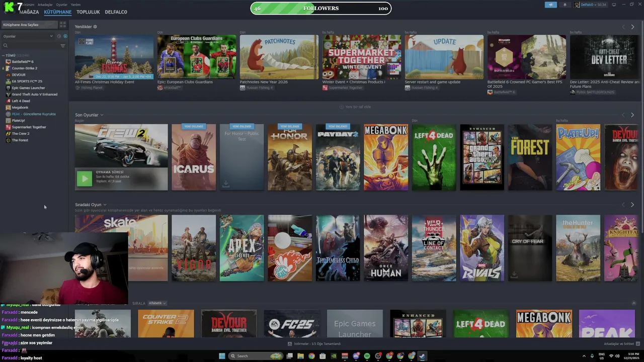
Task: Click Yeni bir raf ekle link
Action: [355, 107]
